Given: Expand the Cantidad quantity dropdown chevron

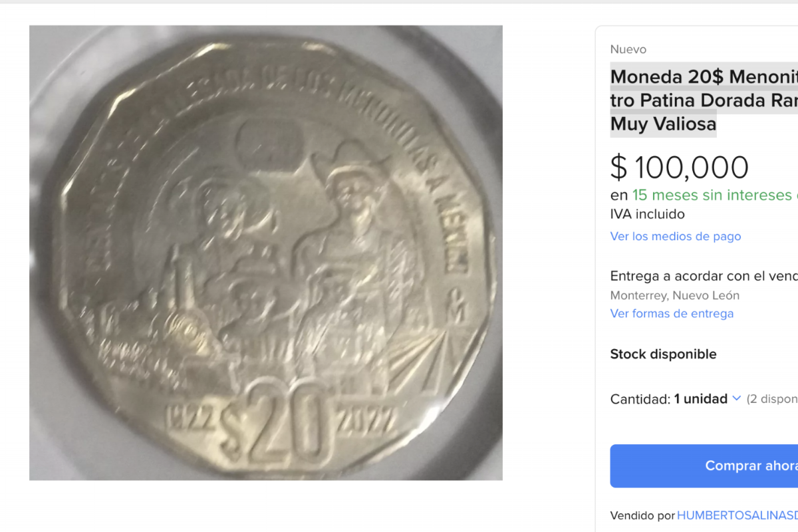Looking at the screenshot, I should (737, 399).
